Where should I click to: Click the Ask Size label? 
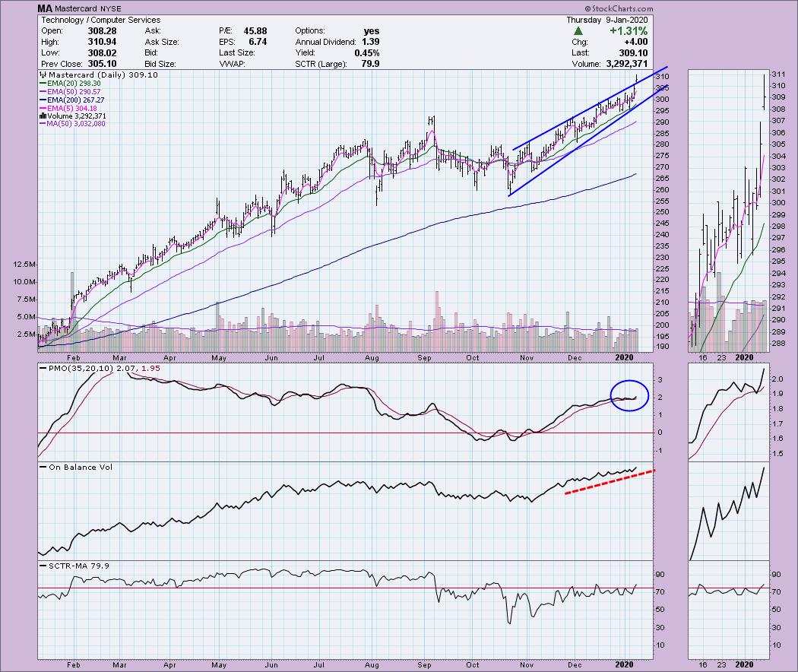pos(162,42)
